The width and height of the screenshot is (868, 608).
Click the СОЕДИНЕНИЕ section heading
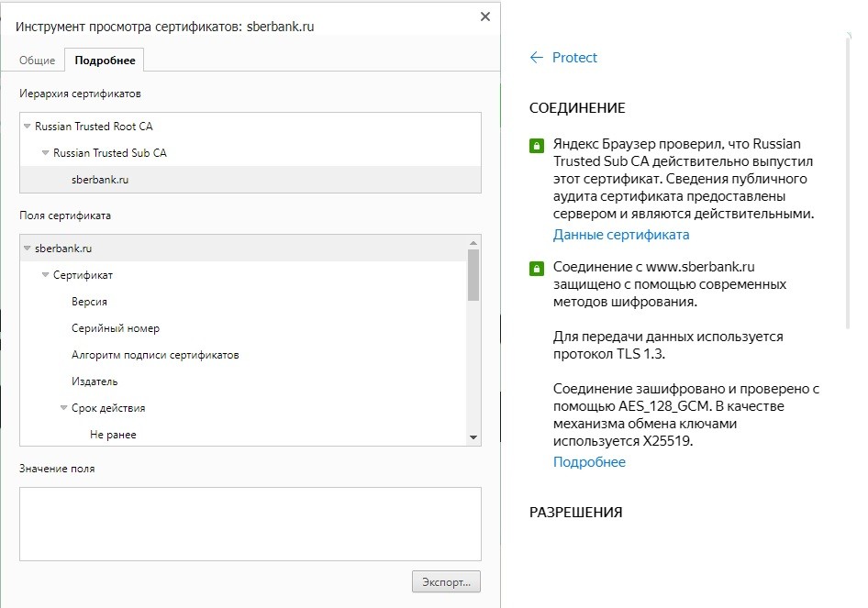coord(577,108)
